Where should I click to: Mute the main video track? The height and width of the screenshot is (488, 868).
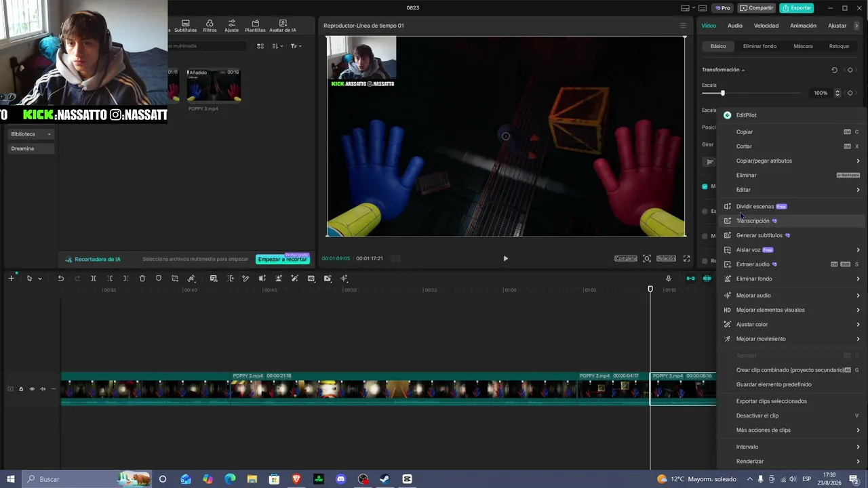[43, 389]
